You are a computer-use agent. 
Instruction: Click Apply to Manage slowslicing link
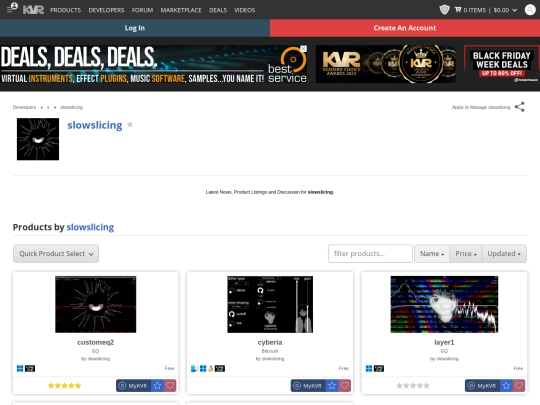click(481, 107)
